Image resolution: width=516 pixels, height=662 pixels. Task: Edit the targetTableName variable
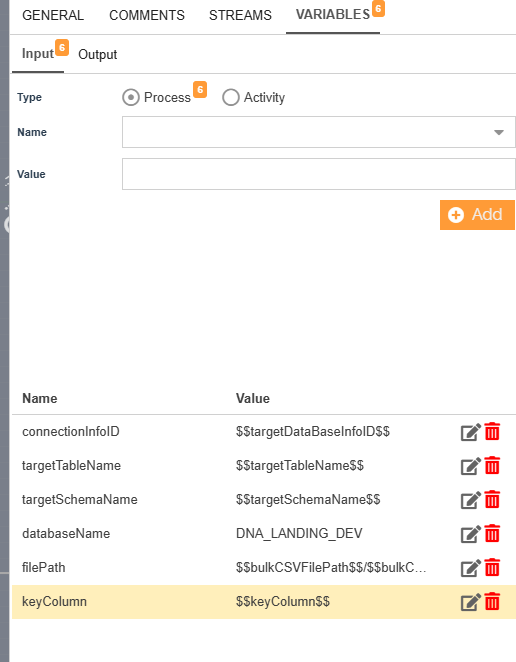[x=470, y=466]
